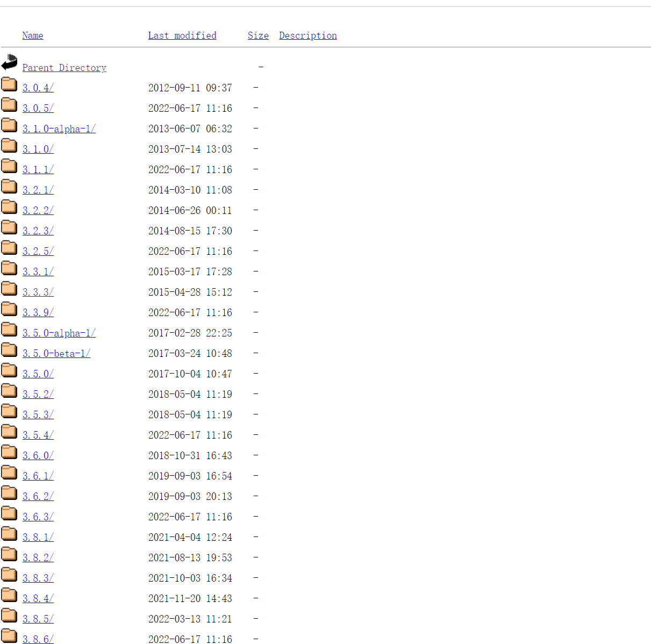Screen dimensions: 651x644
Task: Click the folder icon beside 3.5.4/
Action: 9,431
